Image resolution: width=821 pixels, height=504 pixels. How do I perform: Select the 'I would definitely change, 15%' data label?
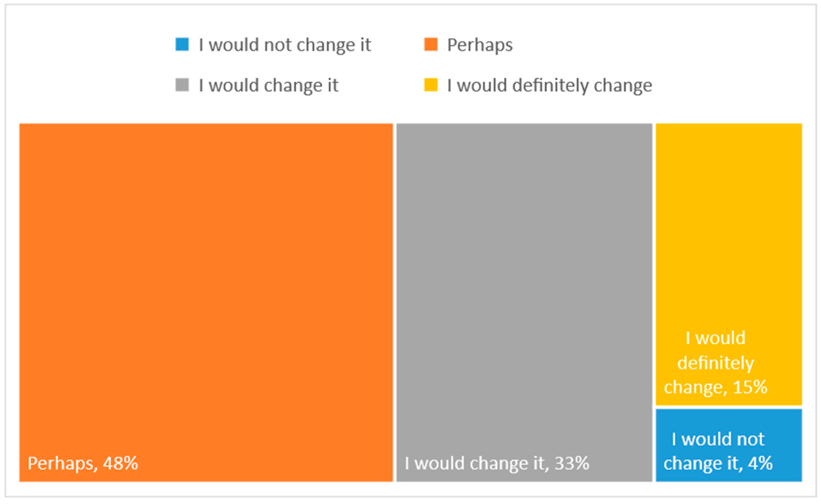tap(716, 363)
